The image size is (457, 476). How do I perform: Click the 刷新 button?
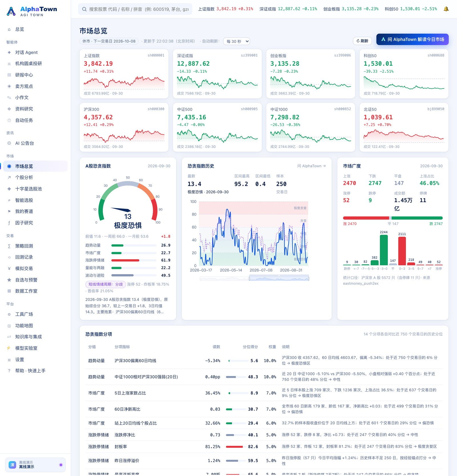[362, 41]
